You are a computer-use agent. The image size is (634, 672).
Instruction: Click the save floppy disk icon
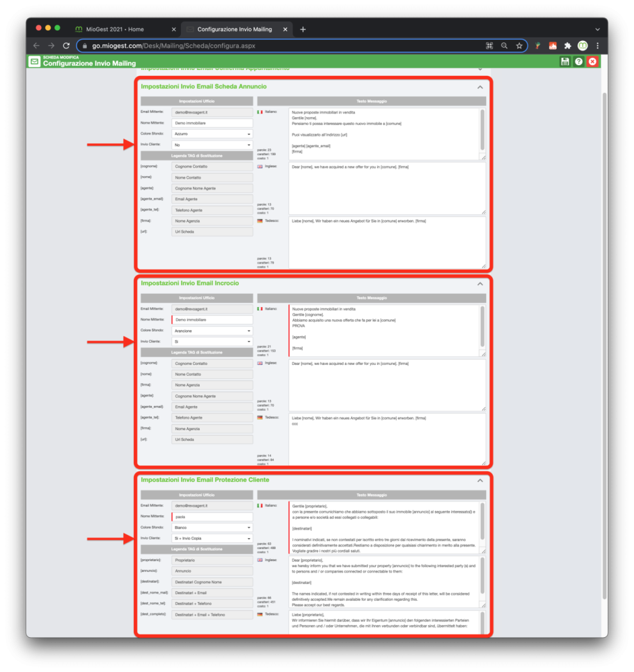[565, 62]
